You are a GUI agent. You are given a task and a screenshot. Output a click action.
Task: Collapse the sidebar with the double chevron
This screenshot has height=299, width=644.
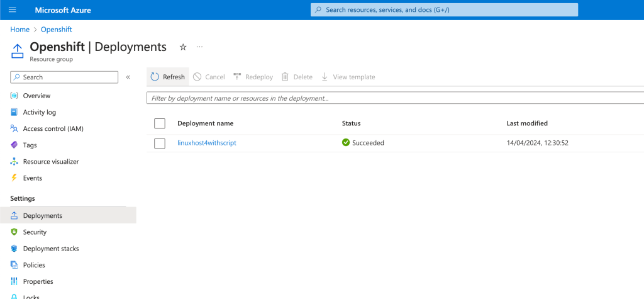[x=128, y=77]
